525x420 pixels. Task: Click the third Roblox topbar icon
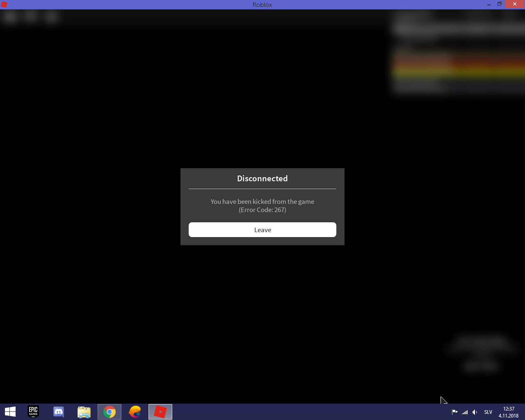pyautogui.click(x=51, y=17)
